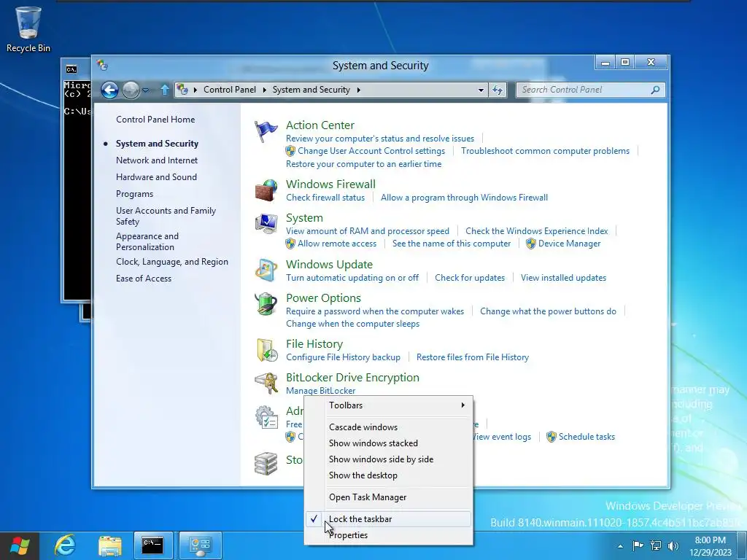Click Change what the power buttons do
The width and height of the screenshot is (747, 560).
[548, 311]
